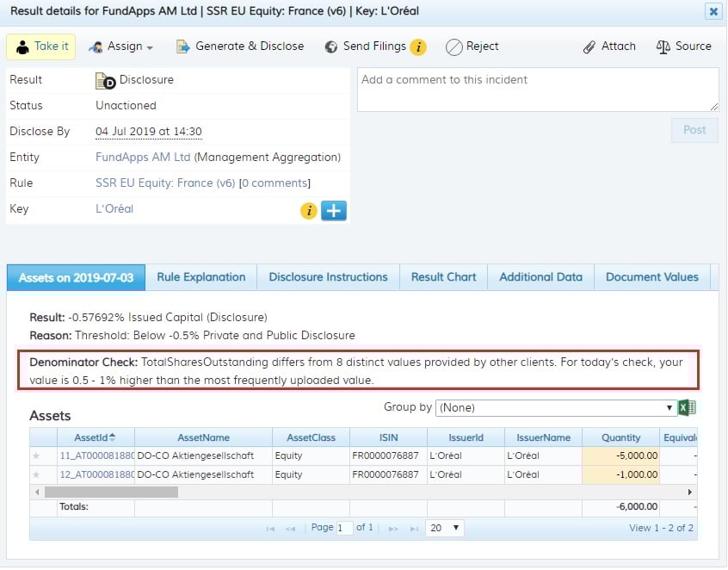Attach a file to this incident
Viewport: 728px width, 570px height.
click(609, 46)
